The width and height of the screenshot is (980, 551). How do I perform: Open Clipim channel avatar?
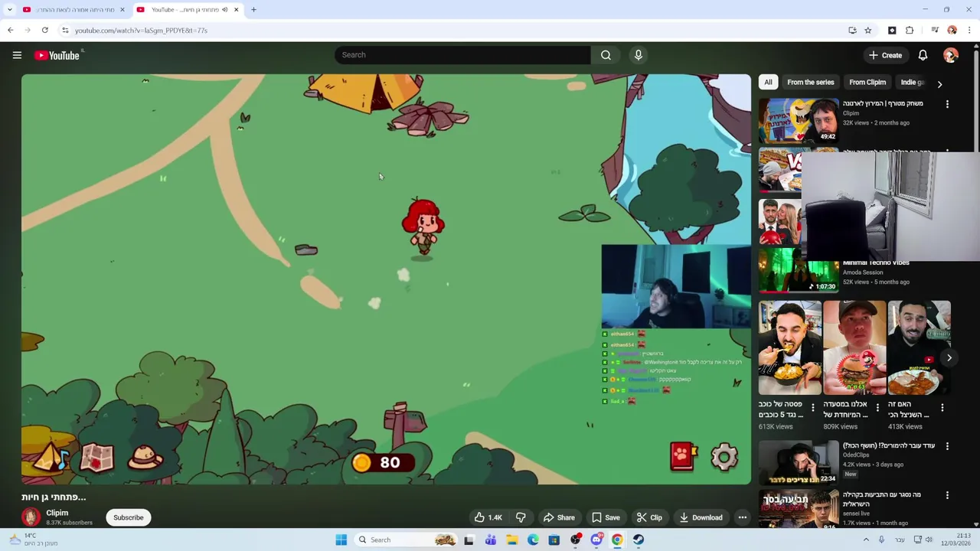coord(31,517)
